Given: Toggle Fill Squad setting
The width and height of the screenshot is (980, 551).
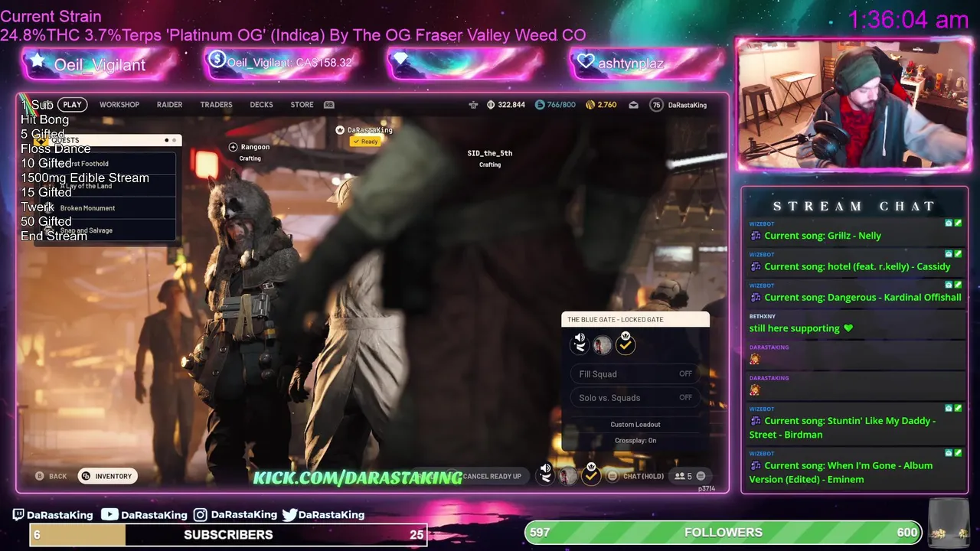Looking at the screenshot, I should point(635,374).
